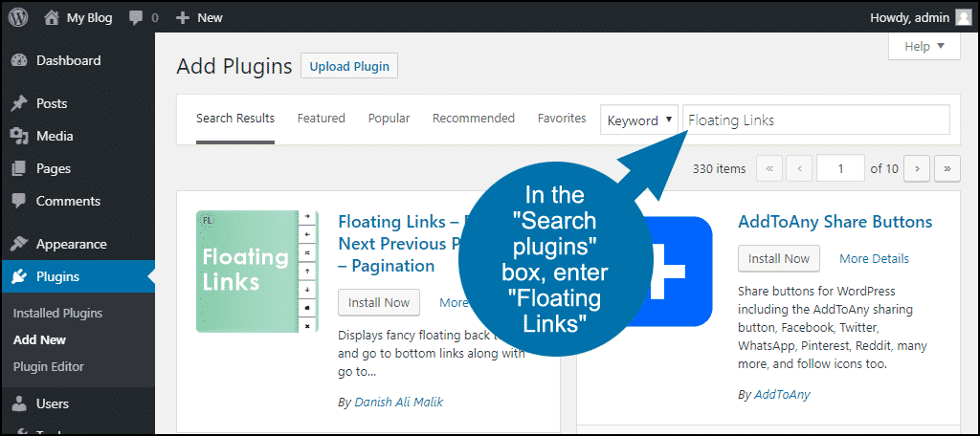Click the "of 10" page total text
This screenshot has height=436, width=980.
pyautogui.click(x=884, y=168)
